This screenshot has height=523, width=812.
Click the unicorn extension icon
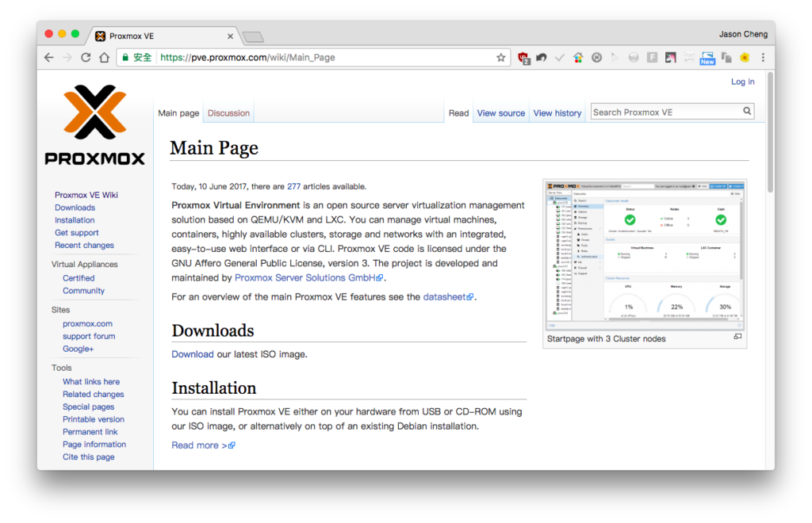tap(671, 57)
